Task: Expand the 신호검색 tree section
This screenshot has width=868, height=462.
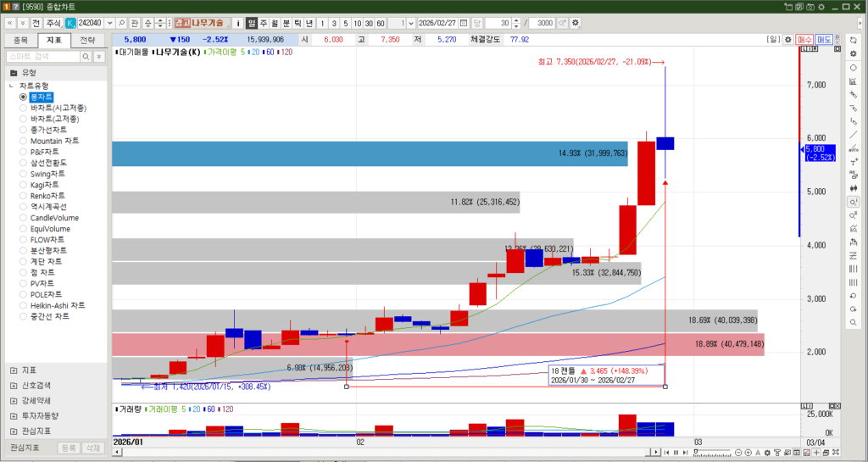Action: (14, 385)
